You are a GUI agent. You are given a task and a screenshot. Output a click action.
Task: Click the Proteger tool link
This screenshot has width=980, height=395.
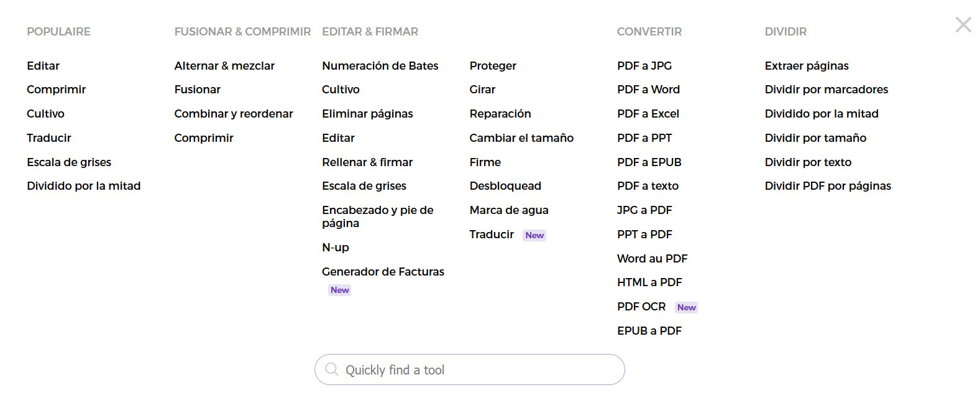point(493,66)
